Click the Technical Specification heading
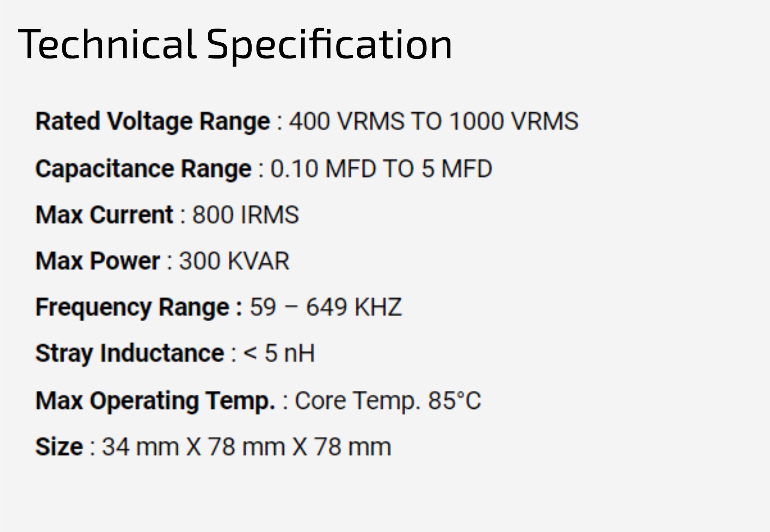Viewport: 770px width, 532px height. click(235, 45)
